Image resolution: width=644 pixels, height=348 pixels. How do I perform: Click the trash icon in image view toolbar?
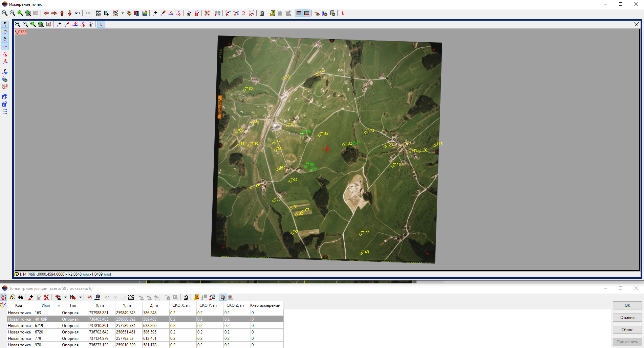[x=91, y=24]
